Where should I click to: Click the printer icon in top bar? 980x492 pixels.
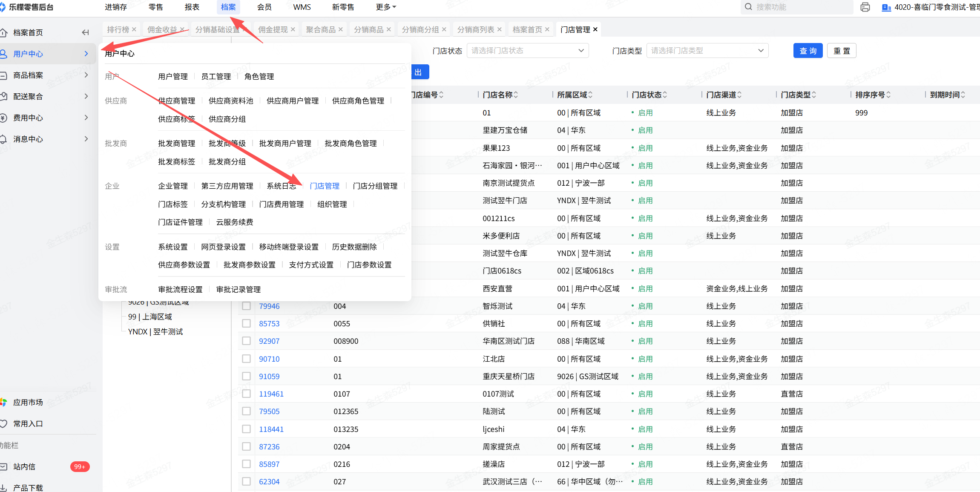(865, 7)
